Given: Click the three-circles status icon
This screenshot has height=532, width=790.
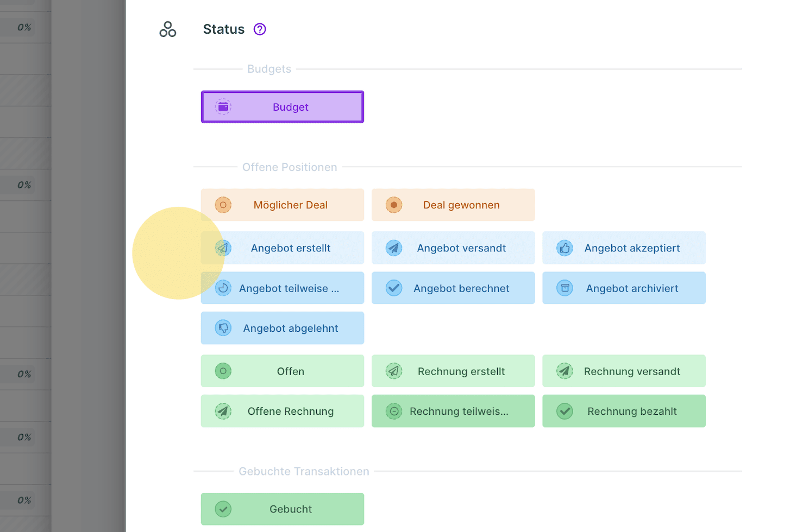Looking at the screenshot, I should point(168,29).
